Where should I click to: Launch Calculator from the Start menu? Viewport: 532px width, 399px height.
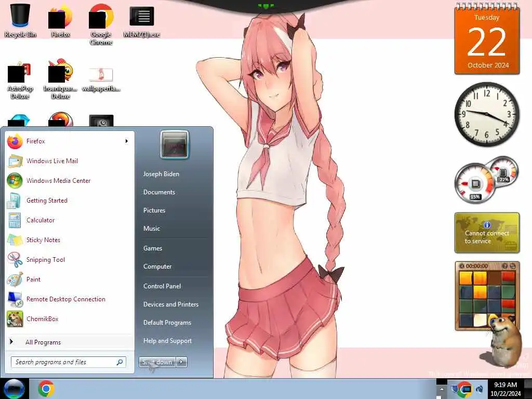click(x=70, y=220)
